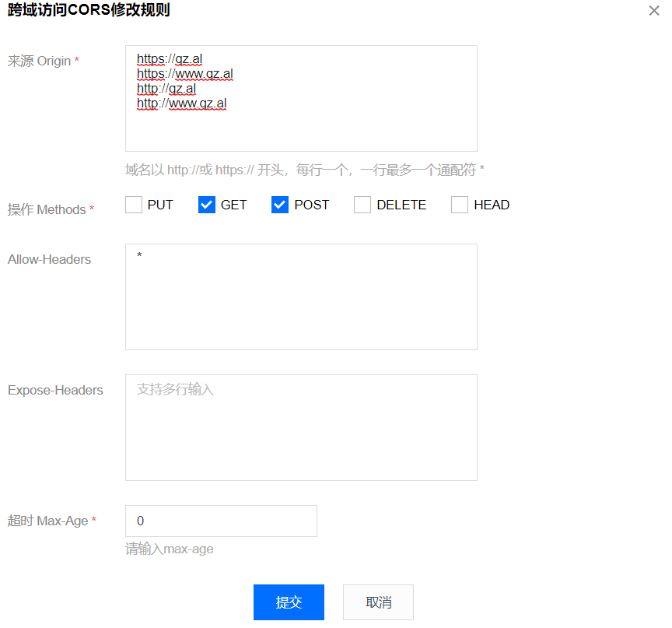672x628 pixels.
Task: Place cursor on the http://gz.al origin line
Action: pyautogui.click(x=166, y=89)
